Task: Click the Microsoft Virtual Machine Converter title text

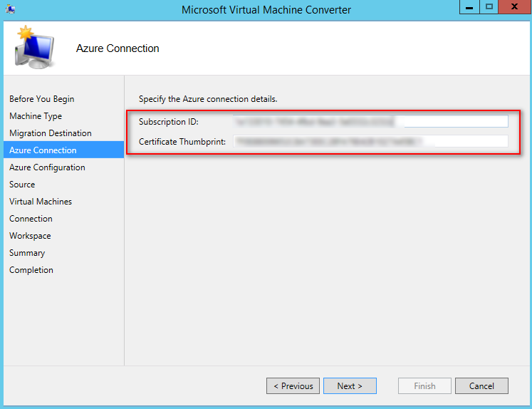Action: (266, 10)
